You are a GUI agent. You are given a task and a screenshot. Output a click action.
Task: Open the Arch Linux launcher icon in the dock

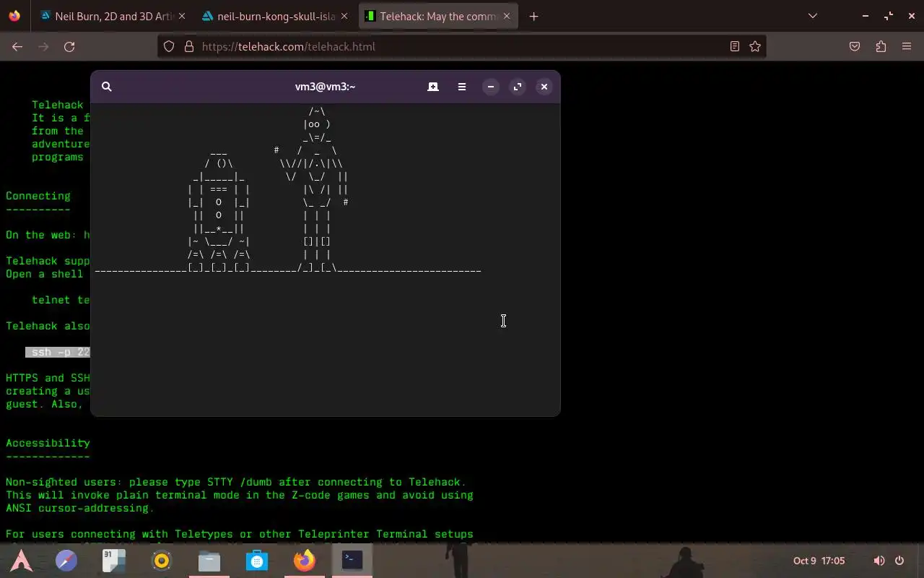21,561
